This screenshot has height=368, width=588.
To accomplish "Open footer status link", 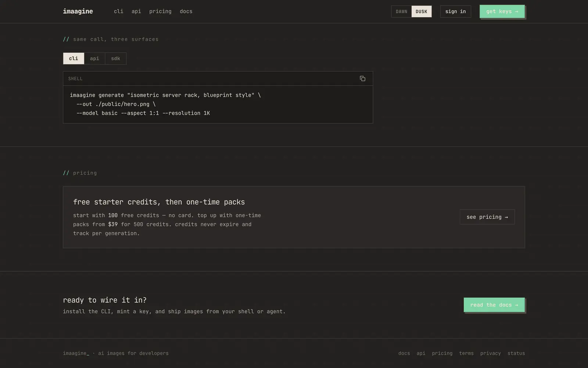I will point(516,353).
